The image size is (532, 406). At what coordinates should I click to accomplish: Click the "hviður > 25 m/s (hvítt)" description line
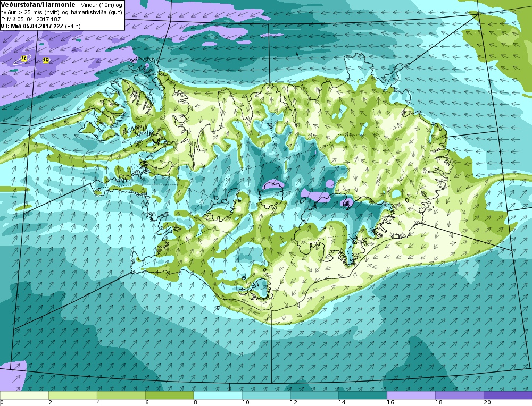pos(30,13)
